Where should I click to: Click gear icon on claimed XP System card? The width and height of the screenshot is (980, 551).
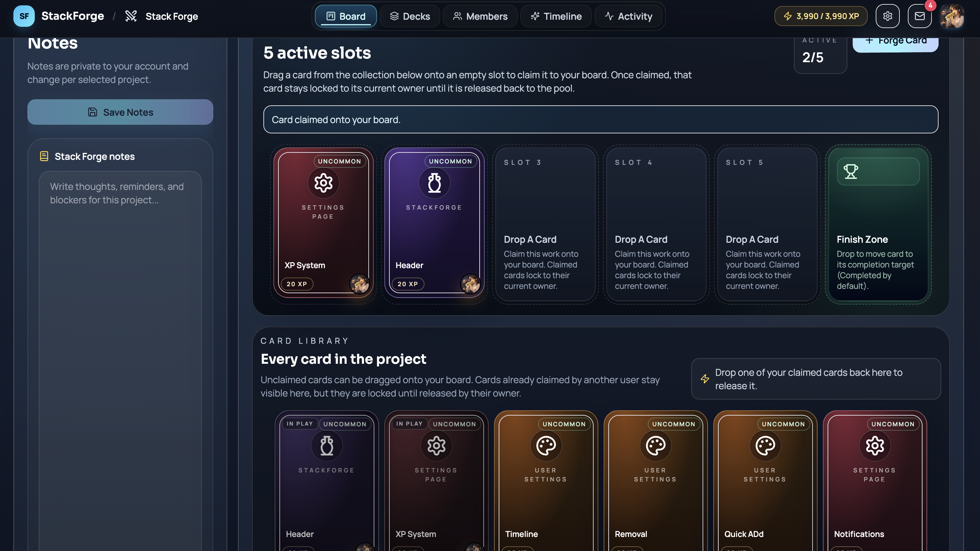[323, 183]
